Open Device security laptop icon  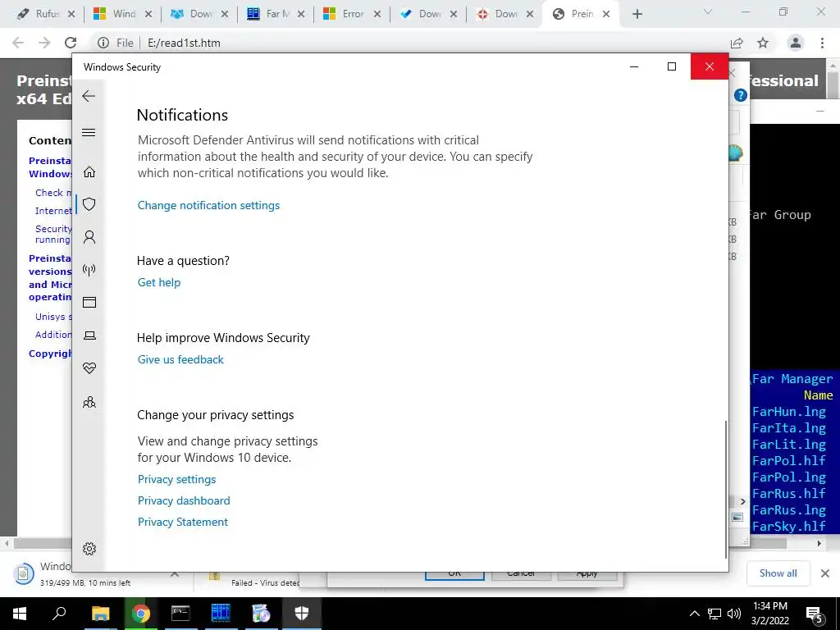(89, 336)
